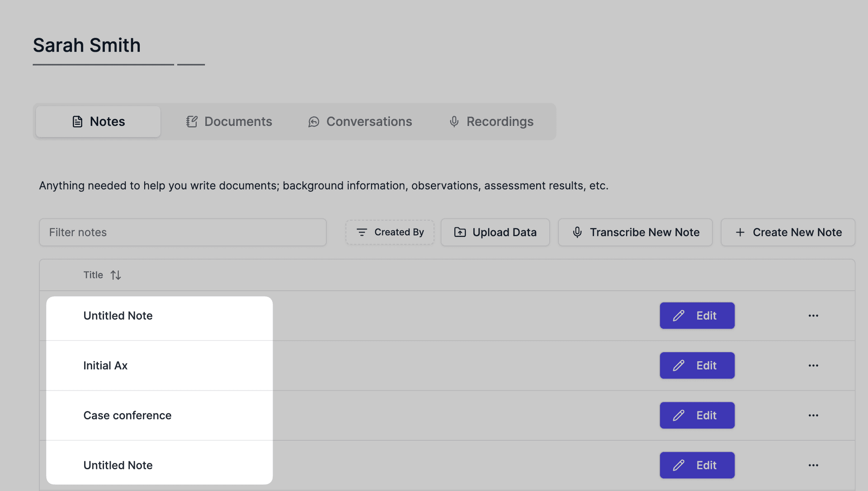Viewport: 868px width, 491px height.
Task: Click the Sarah Smith client name heading
Action: pyautogui.click(x=87, y=45)
